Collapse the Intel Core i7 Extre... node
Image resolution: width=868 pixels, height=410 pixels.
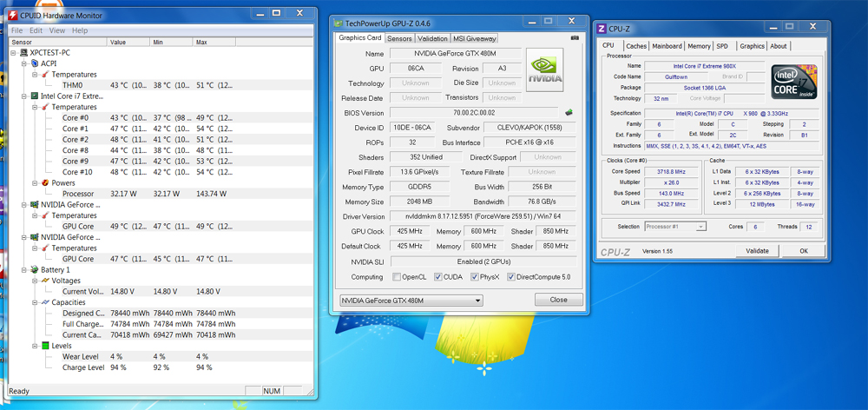pyautogui.click(x=24, y=96)
